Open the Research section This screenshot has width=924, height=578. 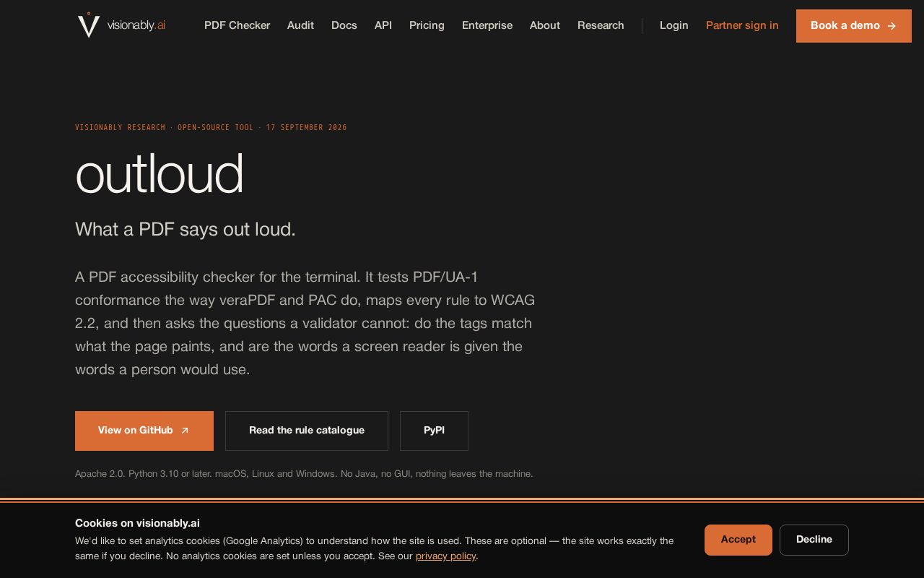601,25
